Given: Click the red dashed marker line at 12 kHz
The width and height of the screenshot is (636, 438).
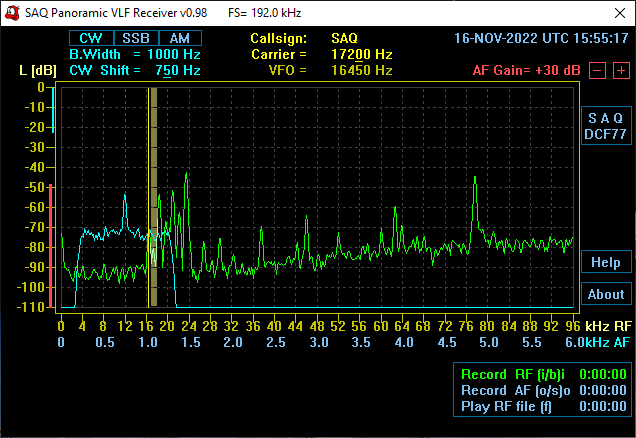Looking at the screenshot, I should (x=125, y=197).
